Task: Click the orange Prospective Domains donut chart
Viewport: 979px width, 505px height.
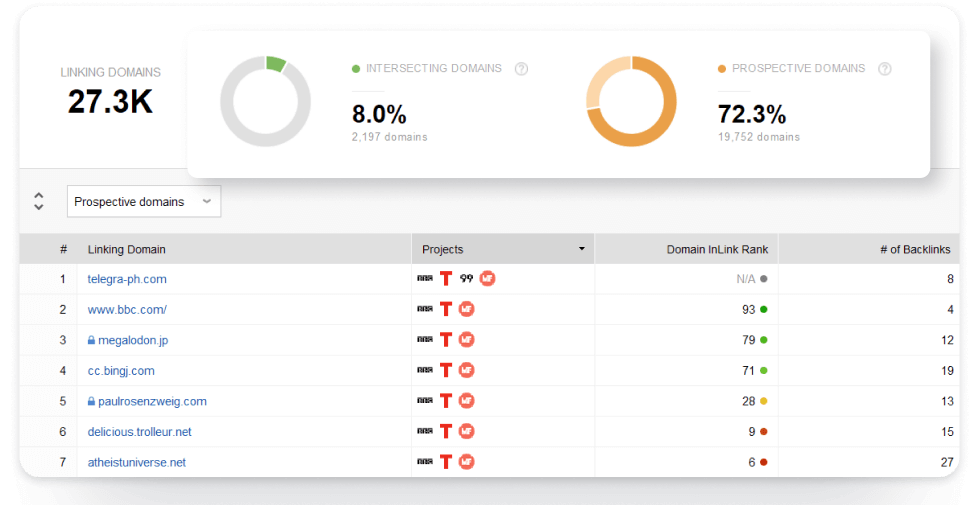Action: (x=631, y=102)
